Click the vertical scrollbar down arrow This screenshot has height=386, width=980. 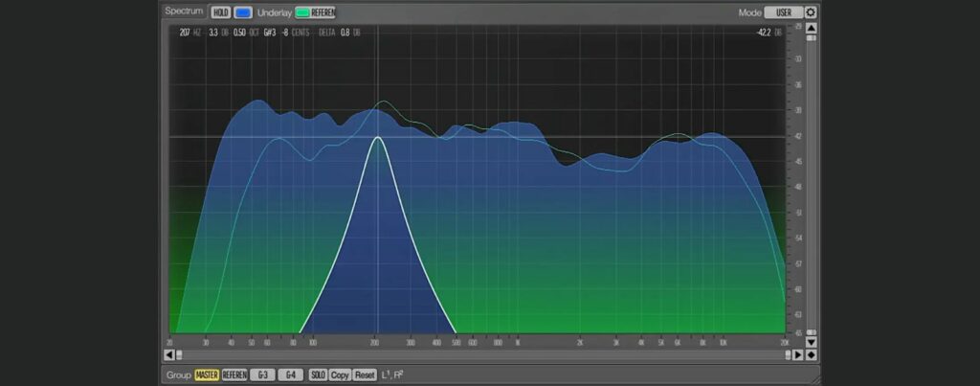pyautogui.click(x=812, y=342)
